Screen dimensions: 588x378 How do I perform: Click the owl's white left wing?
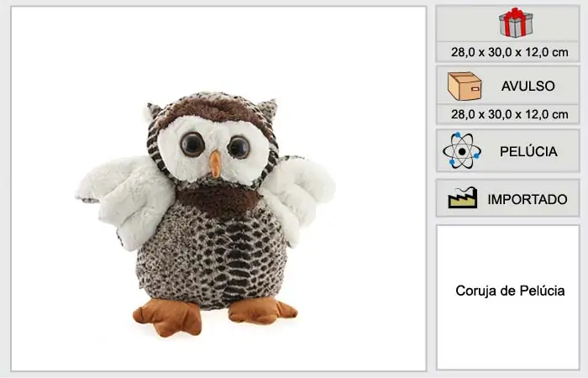[x=126, y=201]
